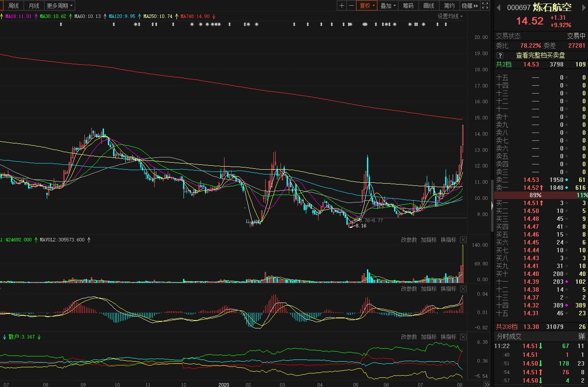Toggle 画线 drawing tools
This screenshot has width=588, height=387.
click(429, 6)
